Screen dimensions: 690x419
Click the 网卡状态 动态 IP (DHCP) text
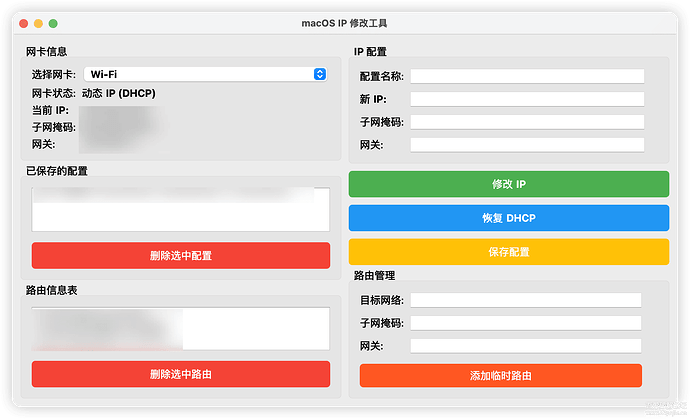click(118, 93)
